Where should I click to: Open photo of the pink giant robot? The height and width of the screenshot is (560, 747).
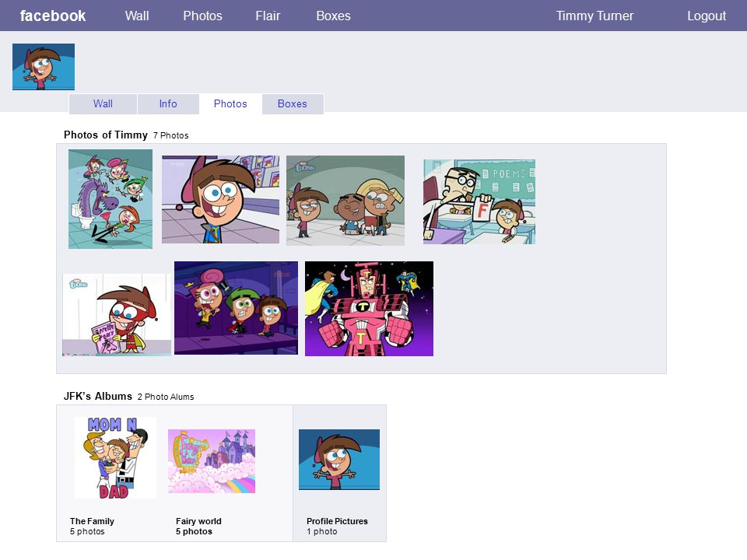[x=369, y=309]
